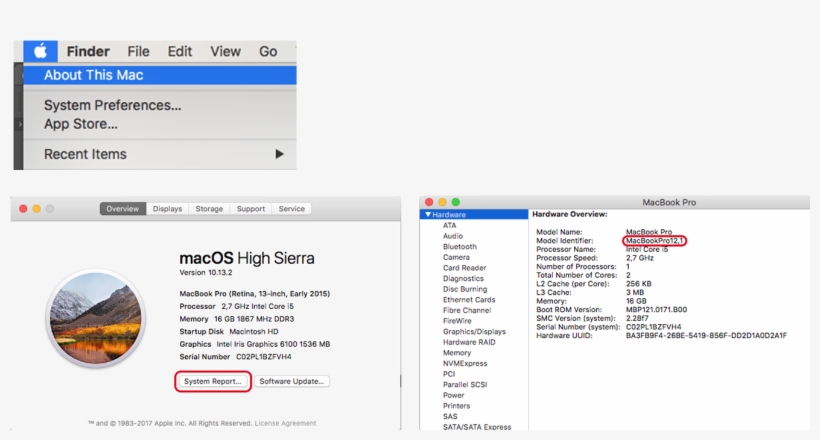
Task: Zoom the MacBook Pro report window
Action: click(x=456, y=202)
